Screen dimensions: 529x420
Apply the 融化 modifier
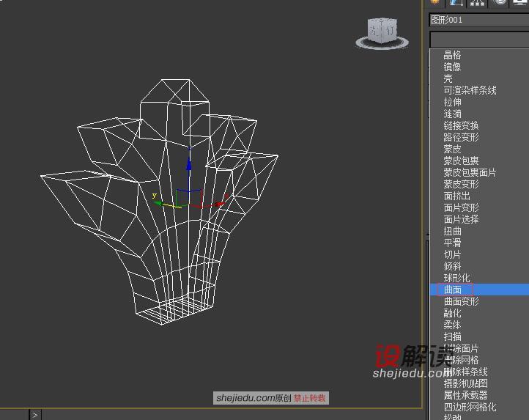452,313
